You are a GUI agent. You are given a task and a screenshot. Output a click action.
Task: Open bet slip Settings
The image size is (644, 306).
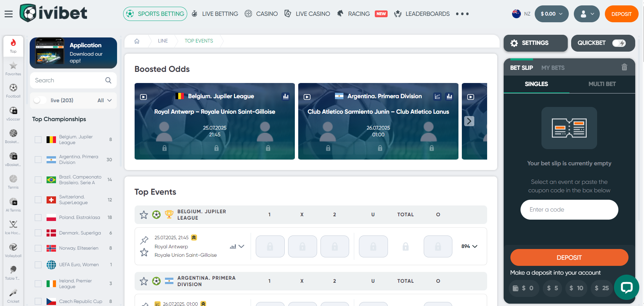click(x=536, y=43)
